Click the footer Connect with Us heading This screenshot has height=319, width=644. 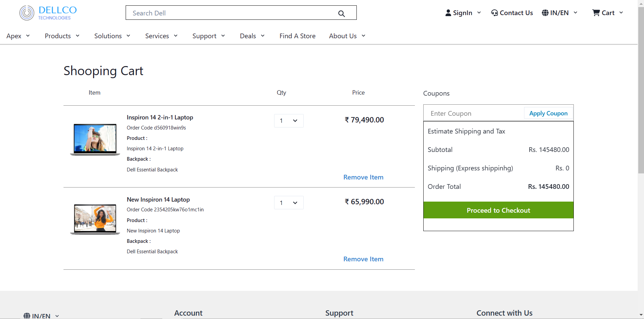point(505,313)
